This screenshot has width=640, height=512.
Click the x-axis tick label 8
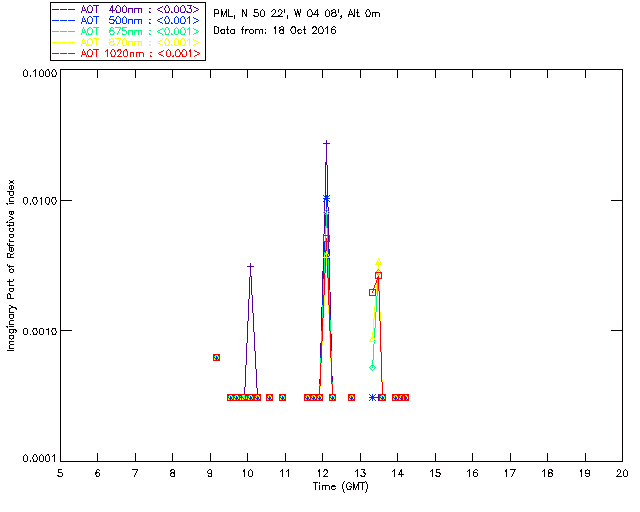click(x=173, y=473)
